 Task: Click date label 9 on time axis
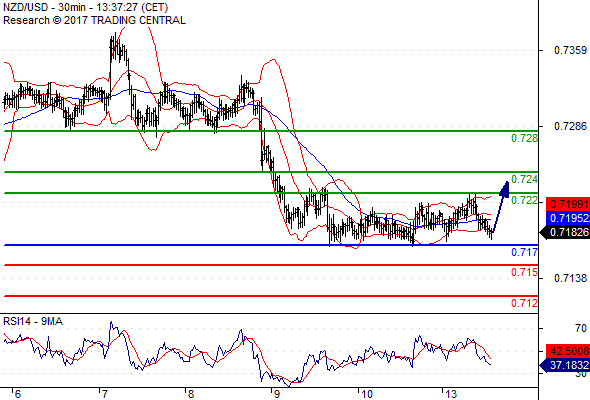(277, 394)
